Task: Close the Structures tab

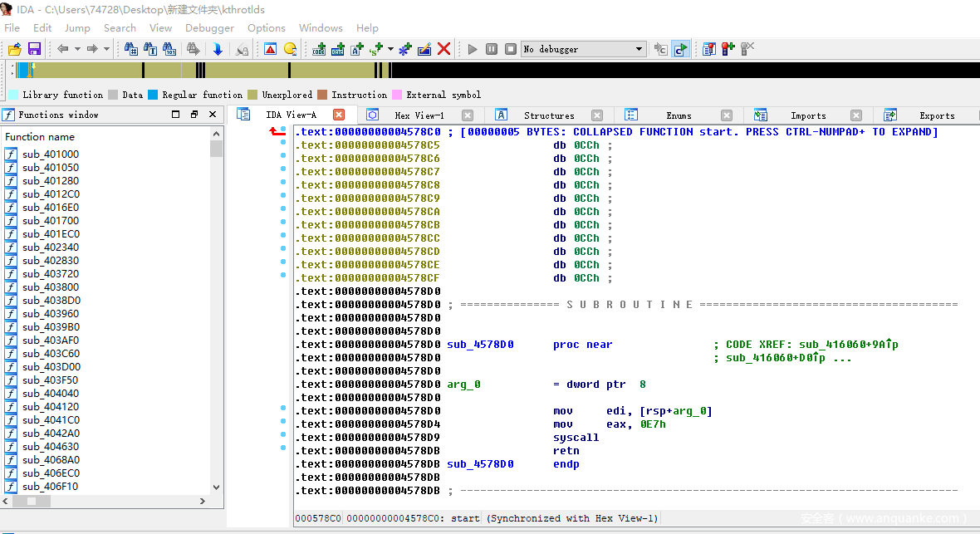Action: pos(597,115)
